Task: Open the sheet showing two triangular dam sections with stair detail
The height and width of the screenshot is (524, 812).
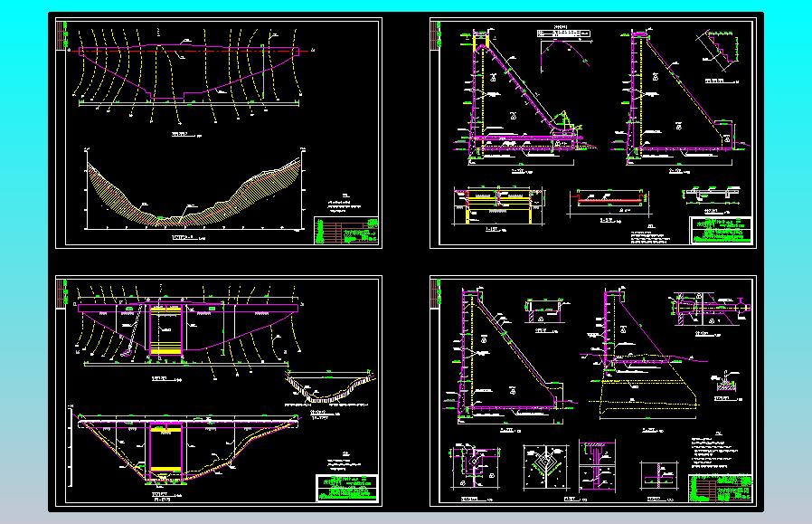Action: coord(593,133)
